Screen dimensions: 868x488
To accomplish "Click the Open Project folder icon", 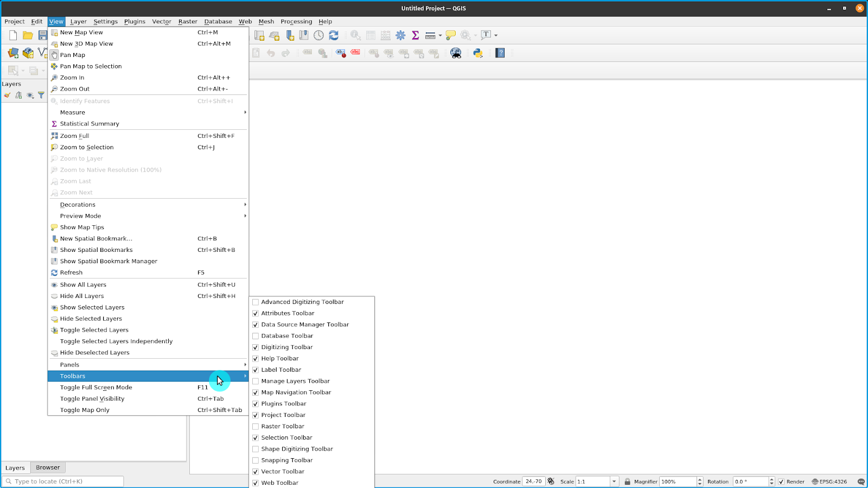I will tap(28, 35).
